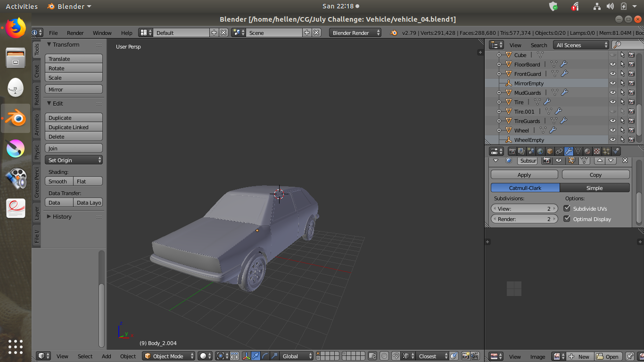
Task: Select the translate manipulator arrow icon
Action: [255, 356]
